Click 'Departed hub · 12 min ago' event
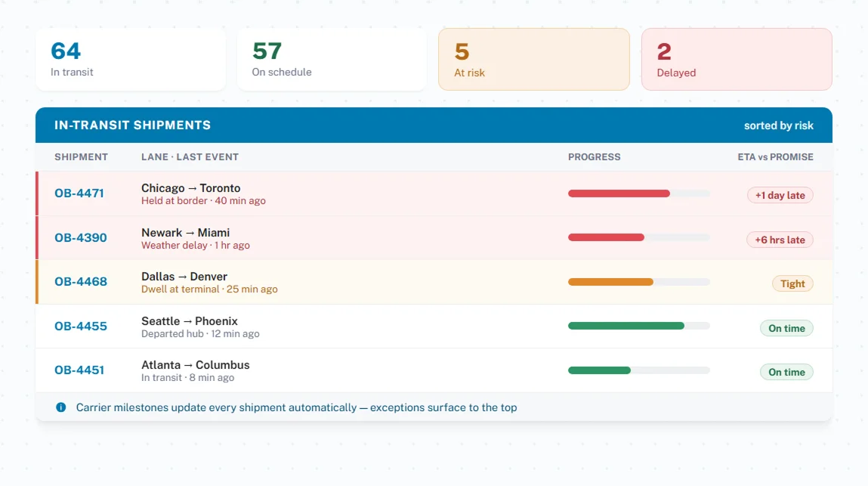This screenshot has width=868, height=486. [x=200, y=333]
